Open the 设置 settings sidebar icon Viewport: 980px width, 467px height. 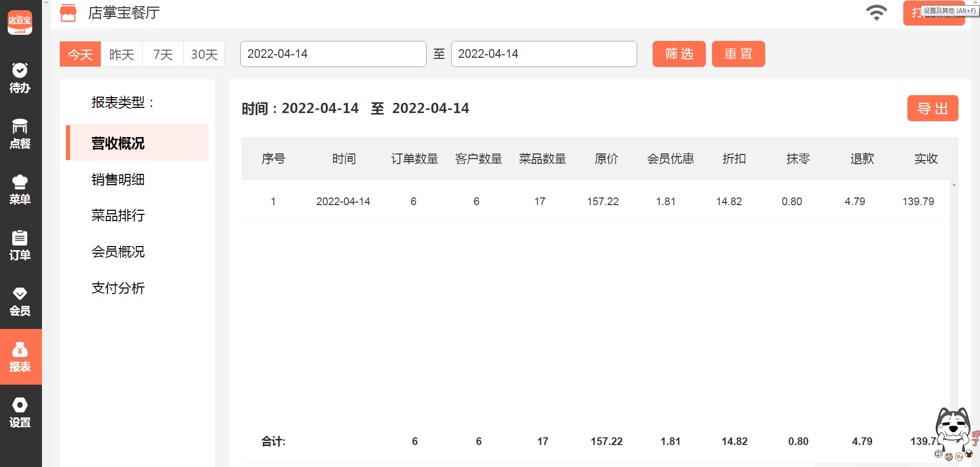[20, 413]
